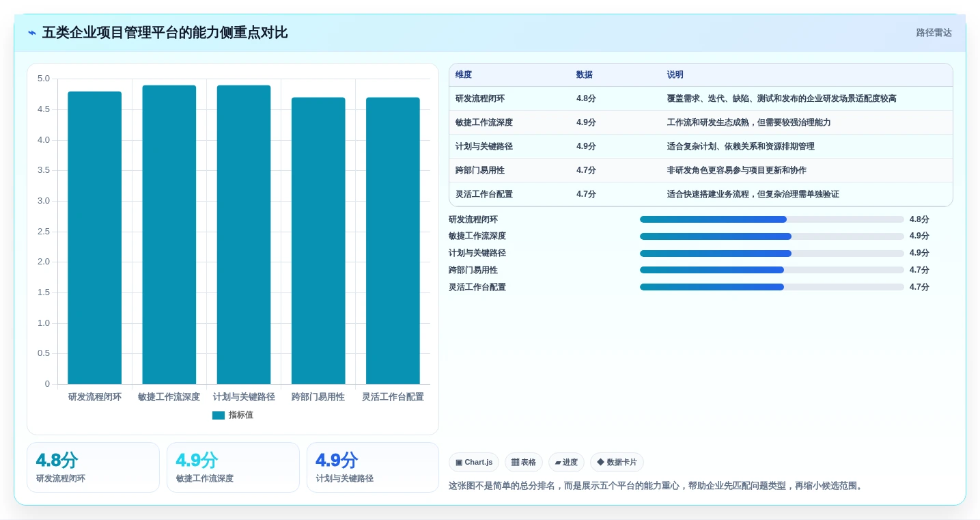
Task: Click the footer note starting 这张图不是简单的总分排名
Action: click(x=656, y=486)
